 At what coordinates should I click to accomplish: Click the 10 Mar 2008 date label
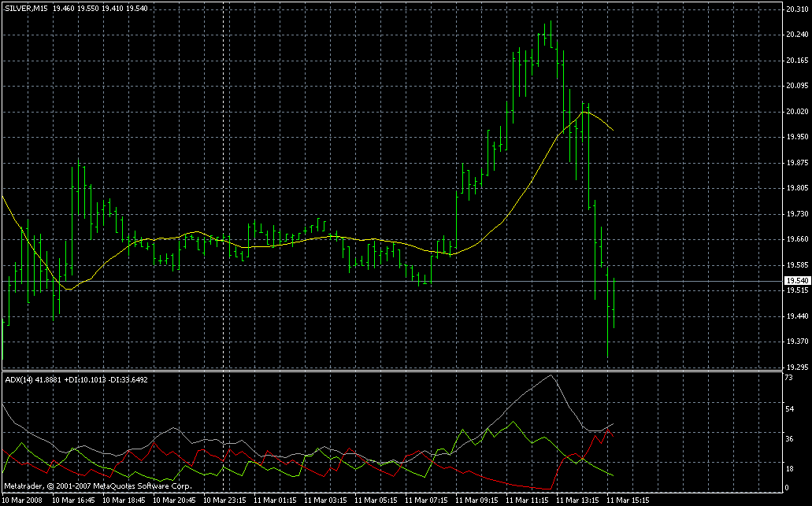pyautogui.click(x=23, y=500)
